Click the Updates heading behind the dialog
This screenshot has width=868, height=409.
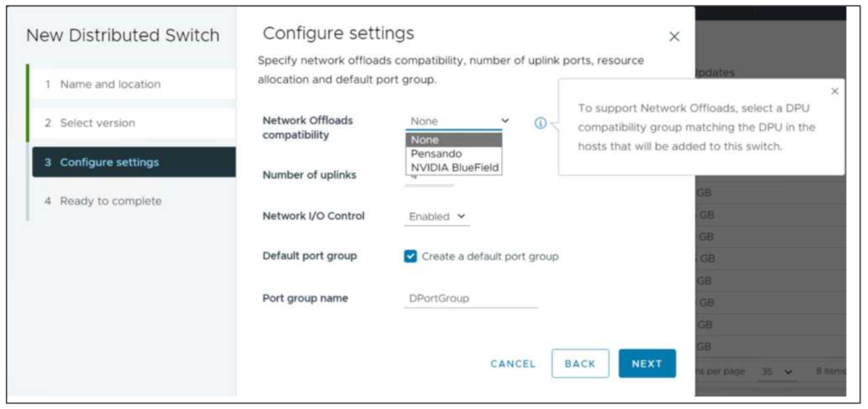coord(715,74)
